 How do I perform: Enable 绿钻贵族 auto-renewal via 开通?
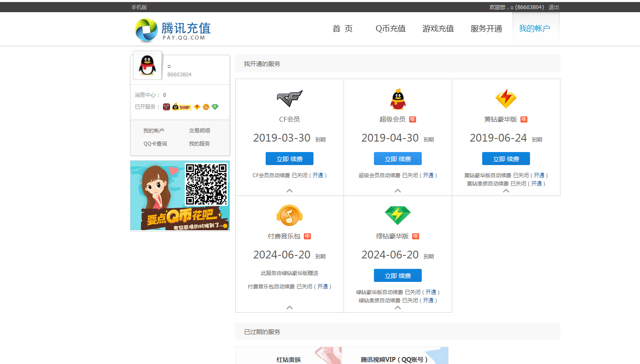428,301
